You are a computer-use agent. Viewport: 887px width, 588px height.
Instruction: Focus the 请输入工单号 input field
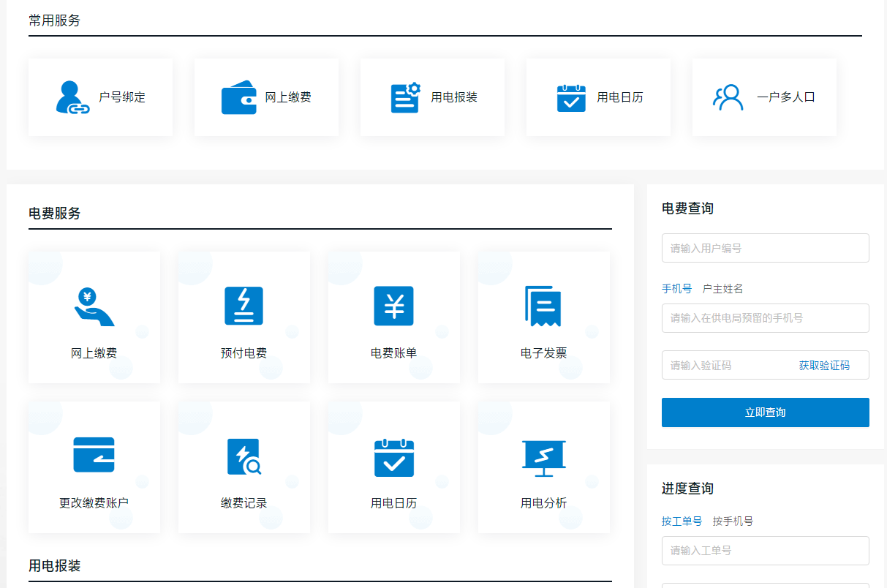point(765,551)
